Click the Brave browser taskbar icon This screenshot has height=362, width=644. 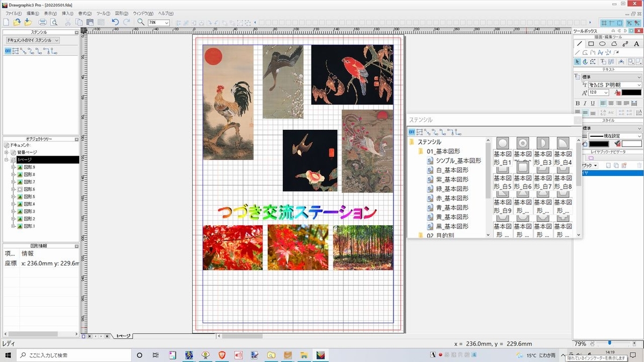pos(222,355)
